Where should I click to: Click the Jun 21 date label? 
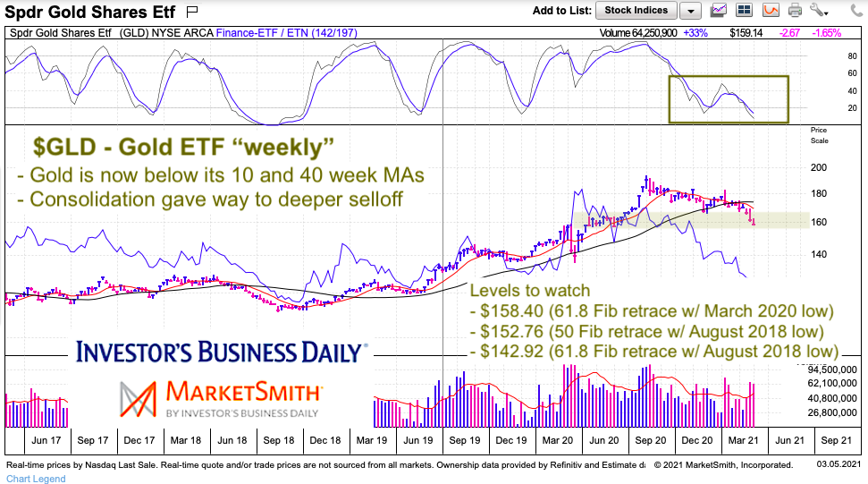790,440
